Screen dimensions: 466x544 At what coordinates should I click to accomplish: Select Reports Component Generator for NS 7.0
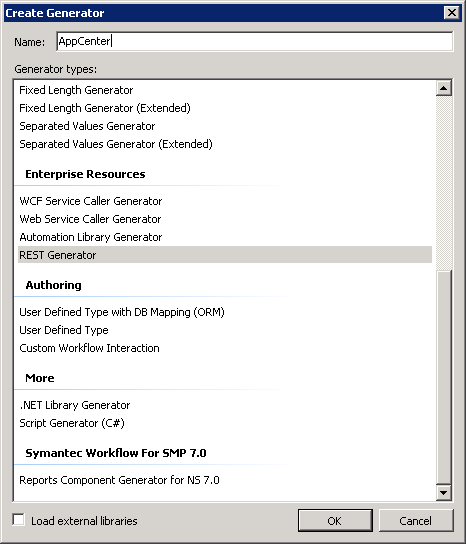tap(119, 480)
